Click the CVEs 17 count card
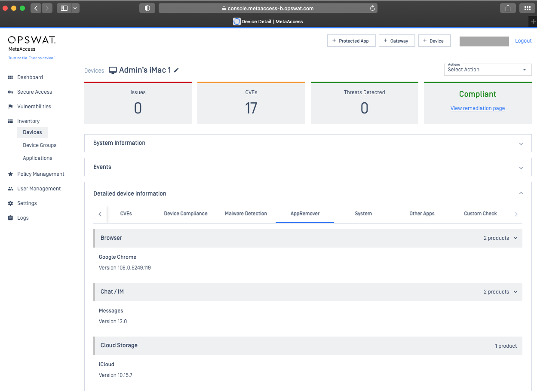This screenshot has width=537, height=392. [x=251, y=103]
